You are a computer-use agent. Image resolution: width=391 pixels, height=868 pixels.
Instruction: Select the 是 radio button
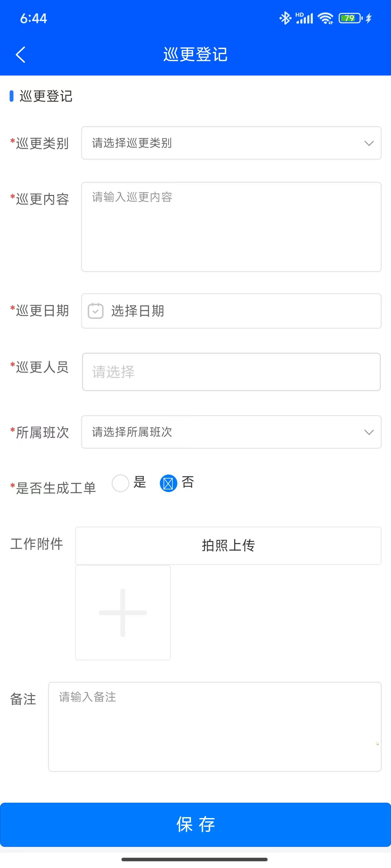[x=121, y=483]
